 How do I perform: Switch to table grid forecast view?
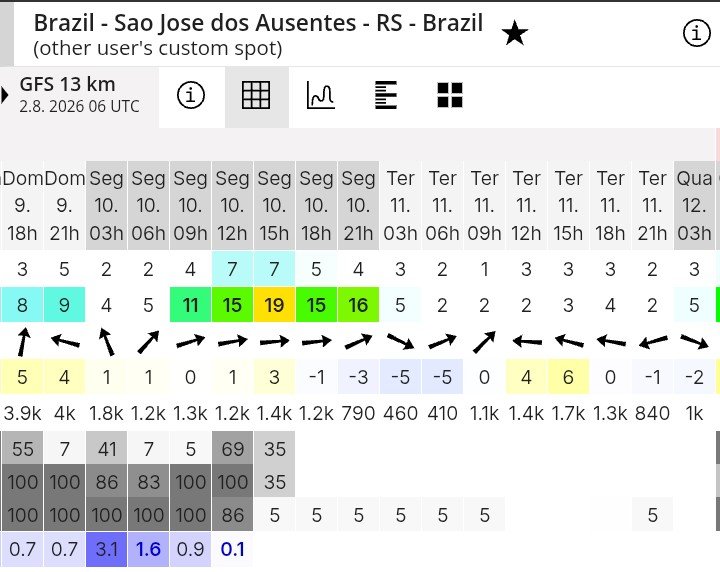pyautogui.click(x=256, y=95)
